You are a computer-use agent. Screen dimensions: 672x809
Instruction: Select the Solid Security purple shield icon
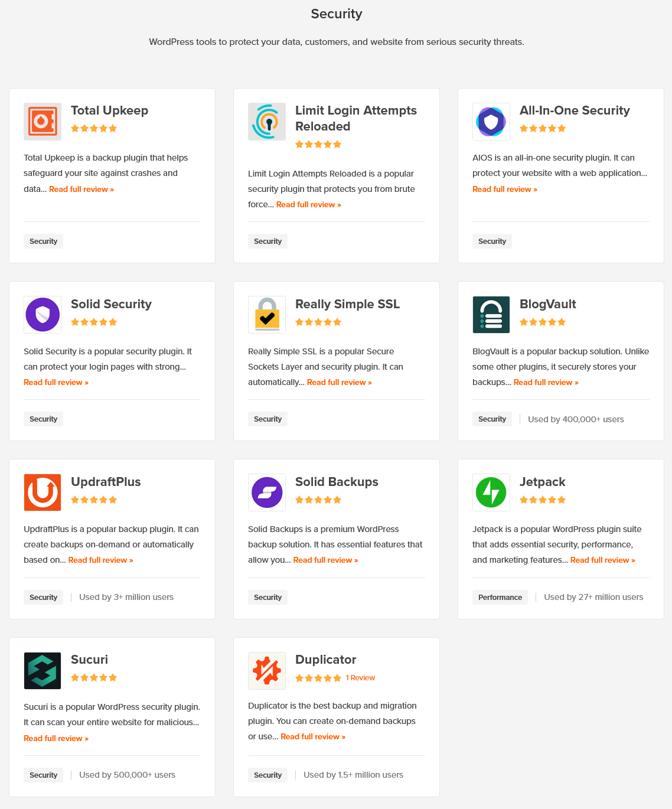(x=43, y=315)
